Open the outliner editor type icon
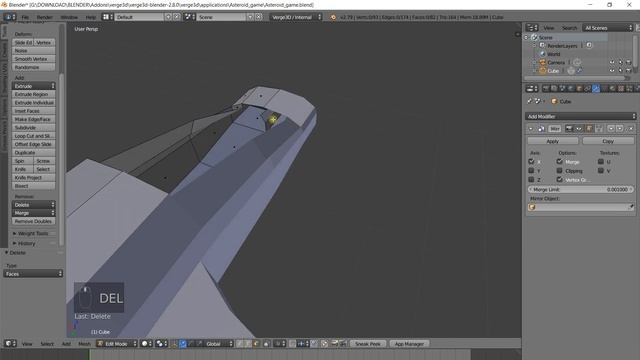The image size is (640, 360). click(532, 28)
